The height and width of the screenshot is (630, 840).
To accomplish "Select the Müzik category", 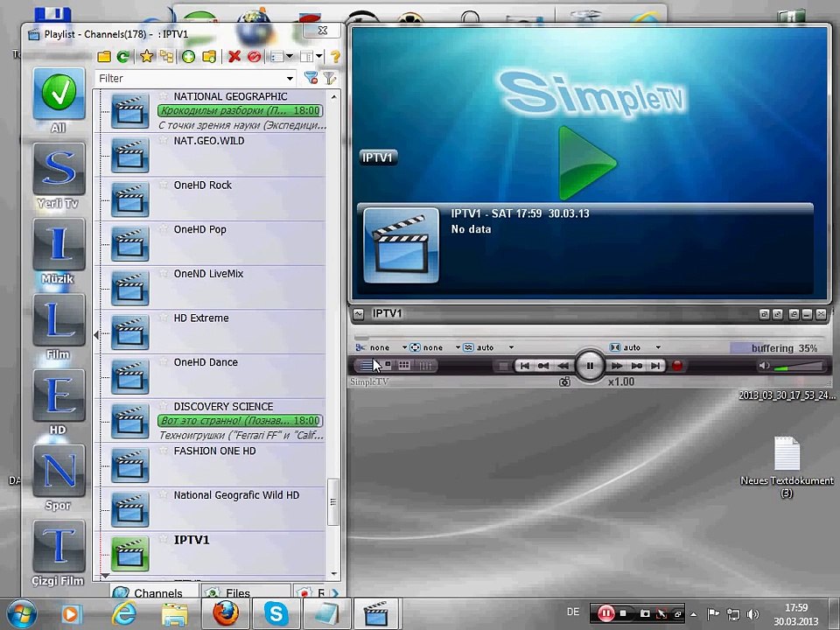I will pos(59,244).
